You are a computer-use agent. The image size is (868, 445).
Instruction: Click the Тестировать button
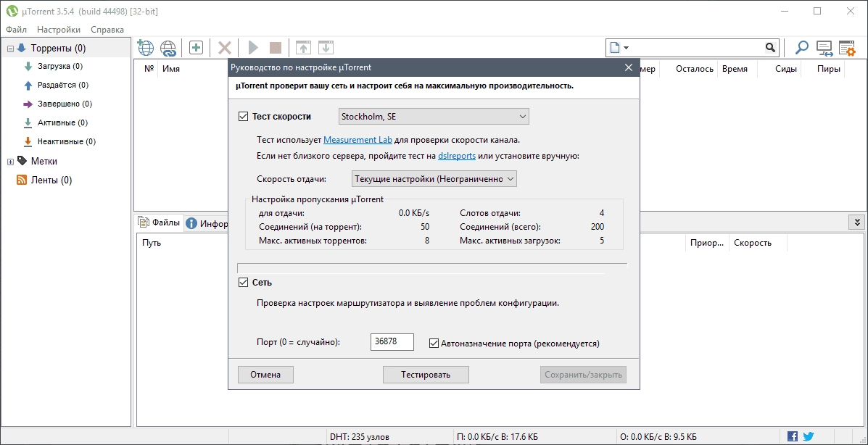426,375
